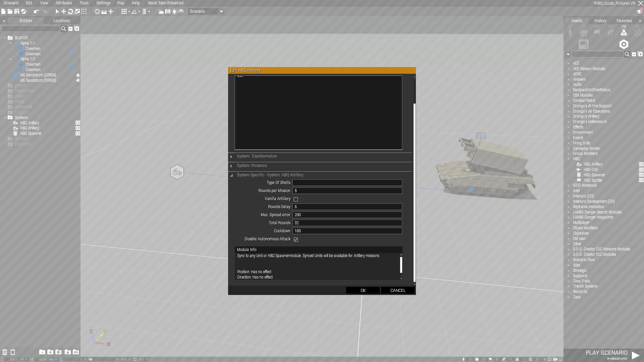Viewport: 644px width, 362px height.
Task: Collapse the Alpha 1-2 group
Action: click(x=10, y=59)
